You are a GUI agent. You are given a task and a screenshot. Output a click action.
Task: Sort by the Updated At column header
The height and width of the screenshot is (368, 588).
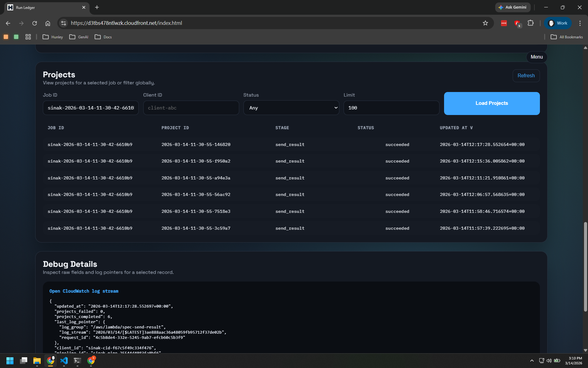click(456, 128)
